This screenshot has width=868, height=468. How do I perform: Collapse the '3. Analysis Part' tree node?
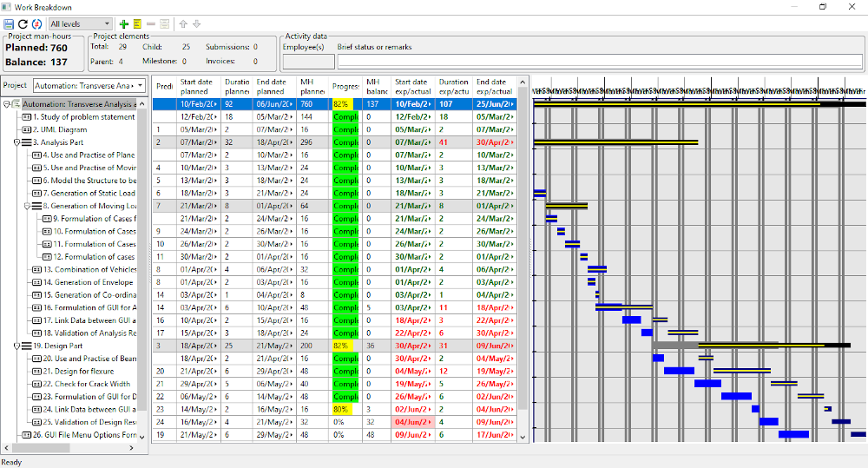tap(16, 142)
